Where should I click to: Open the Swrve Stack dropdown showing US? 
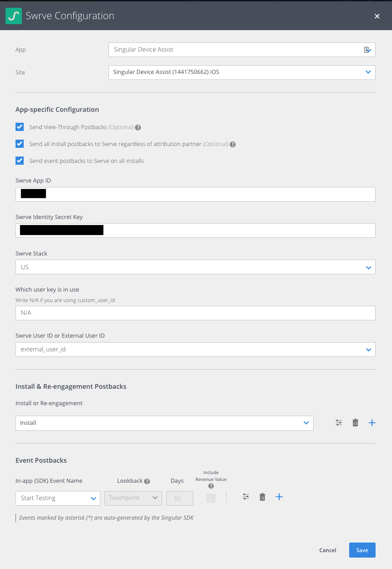click(196, 267)
